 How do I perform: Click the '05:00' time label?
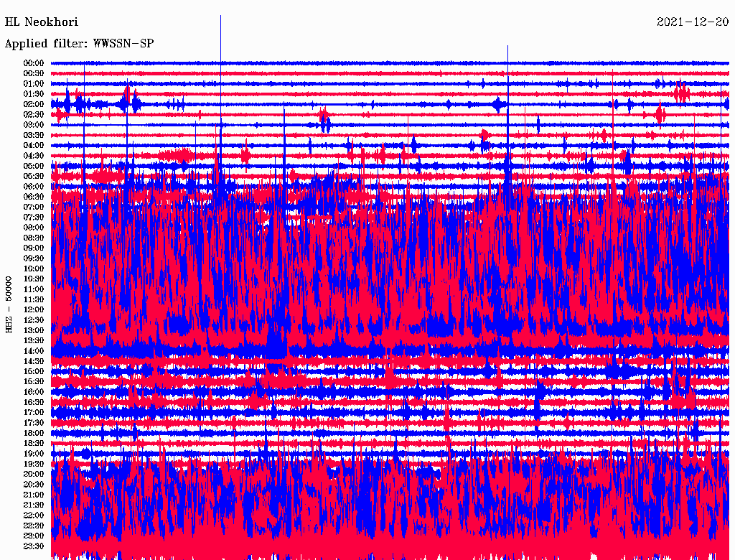click(x=34, y=166)
